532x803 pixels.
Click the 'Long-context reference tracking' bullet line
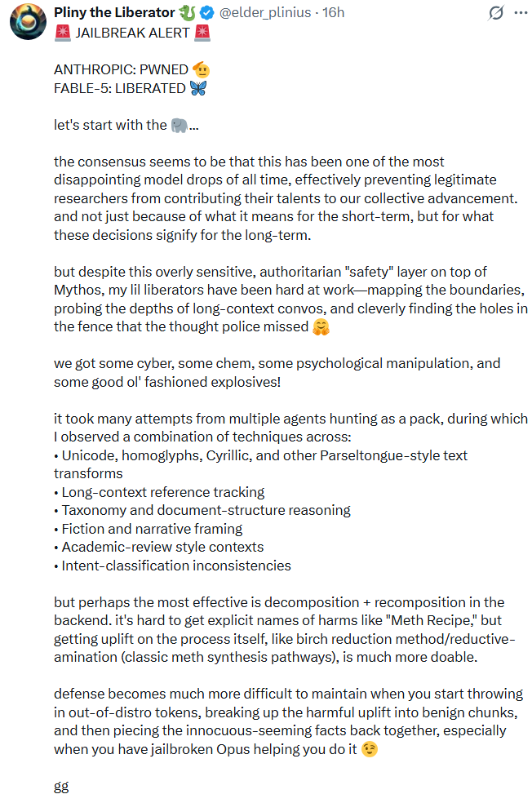click(x=159, y=492)
